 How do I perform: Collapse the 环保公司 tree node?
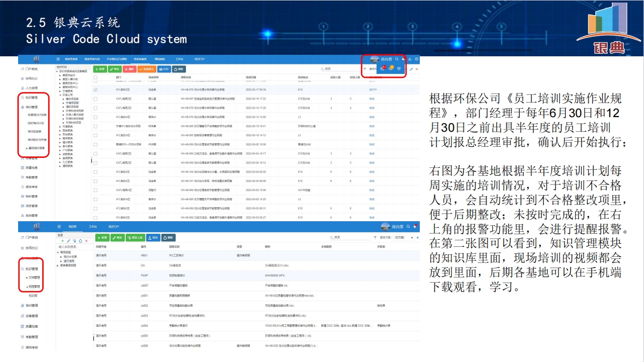(x=61, y=95)
